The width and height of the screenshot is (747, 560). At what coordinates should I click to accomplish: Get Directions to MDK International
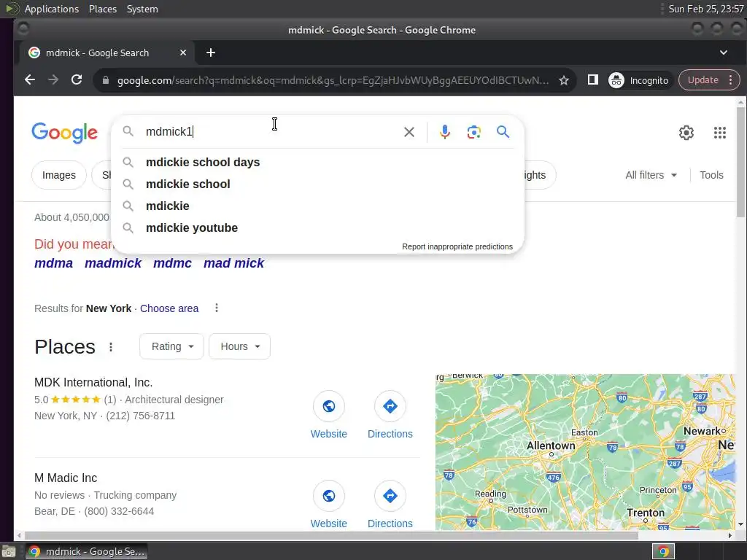tap(390, 415)
